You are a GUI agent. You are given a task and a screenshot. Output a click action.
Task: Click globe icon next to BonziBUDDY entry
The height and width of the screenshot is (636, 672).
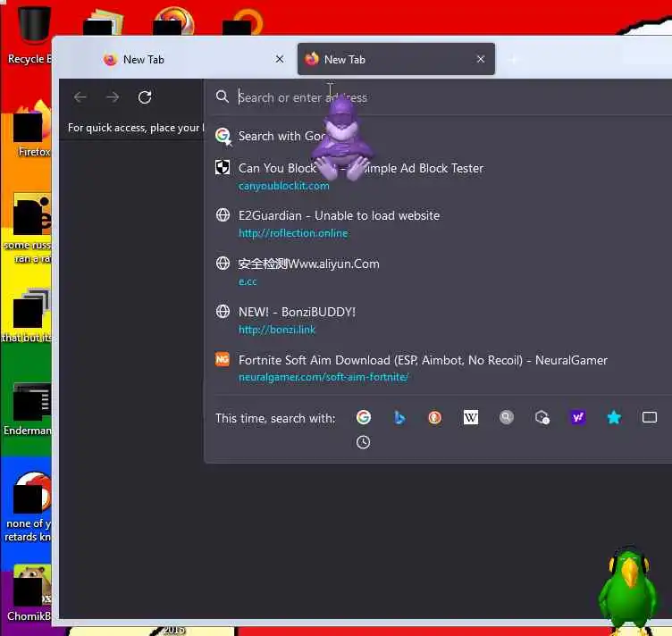pos(223,311)
